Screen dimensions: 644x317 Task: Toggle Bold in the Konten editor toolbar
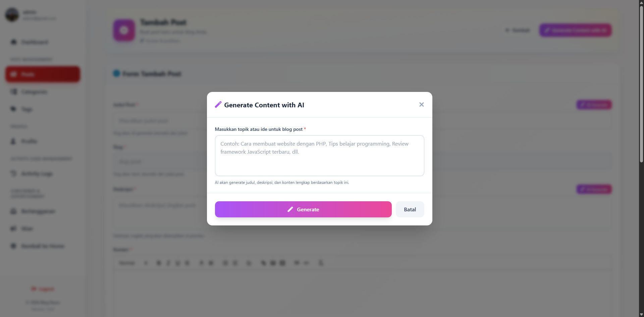point(159,263)
